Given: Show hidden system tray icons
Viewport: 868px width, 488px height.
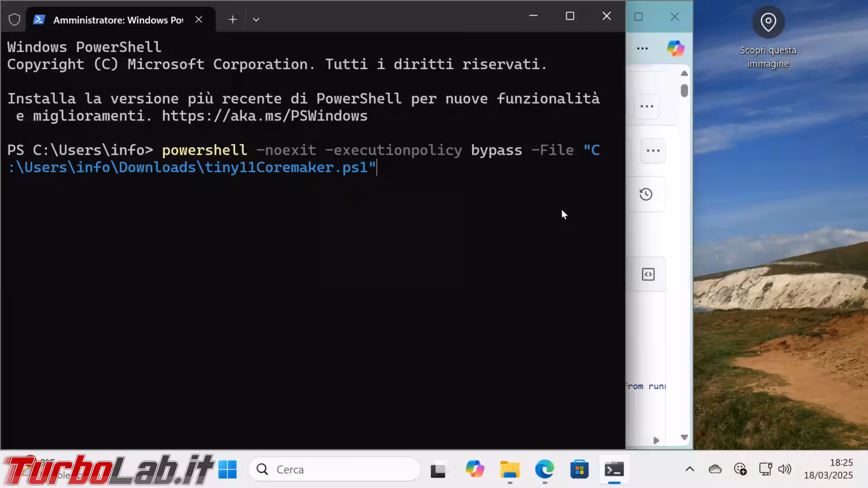Looking at the screenshot, I should pyautogui.click(x=689, y=469).
